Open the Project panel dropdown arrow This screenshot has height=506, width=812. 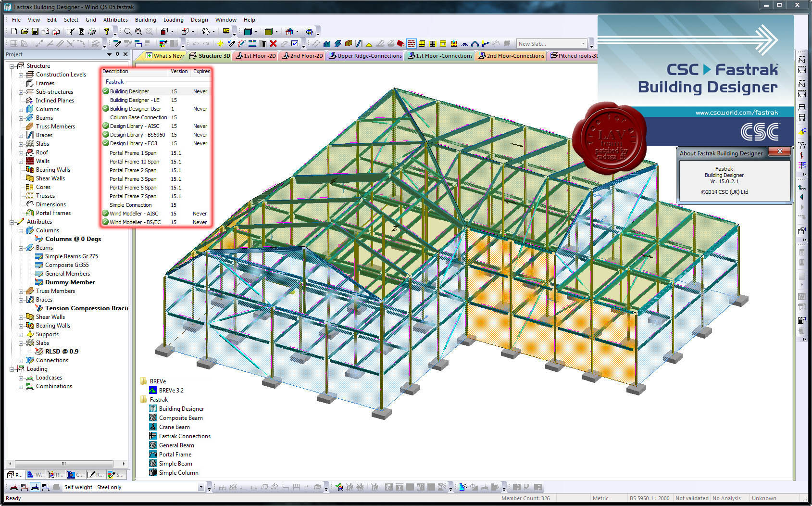tap(109, 54)
